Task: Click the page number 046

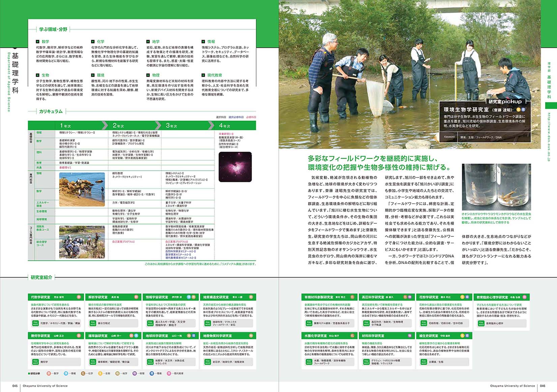Action: [543, 386]
